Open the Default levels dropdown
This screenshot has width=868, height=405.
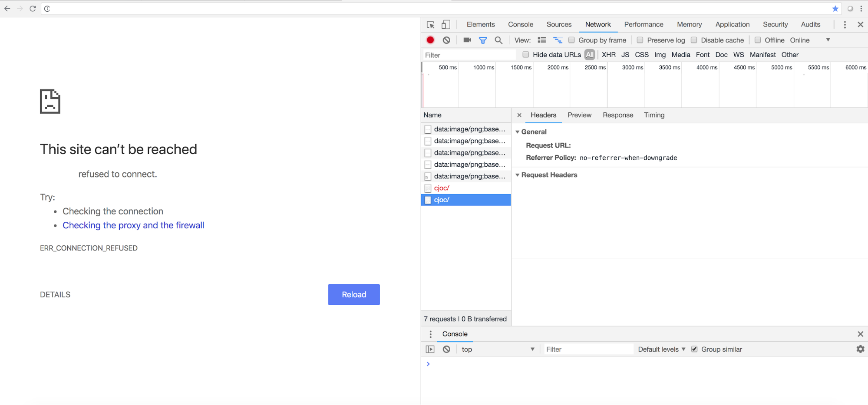tap(662, 349)
